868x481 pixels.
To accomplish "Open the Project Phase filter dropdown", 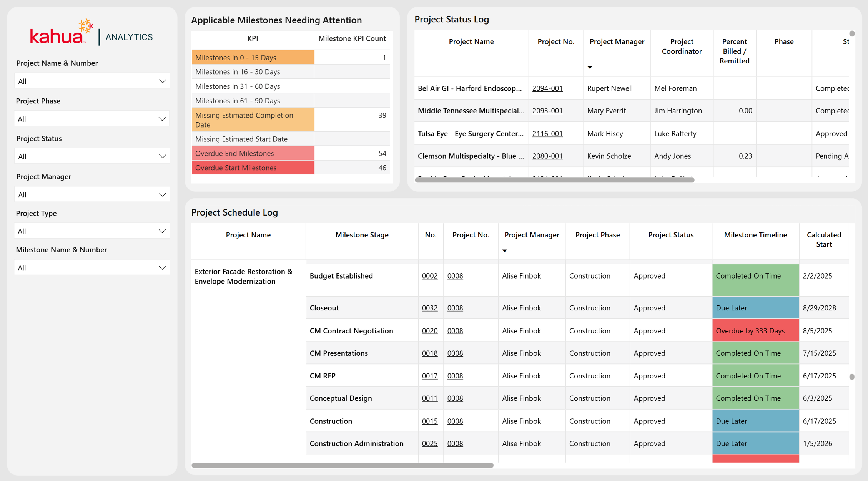I will pyautogui.click(x=92, y=119).
